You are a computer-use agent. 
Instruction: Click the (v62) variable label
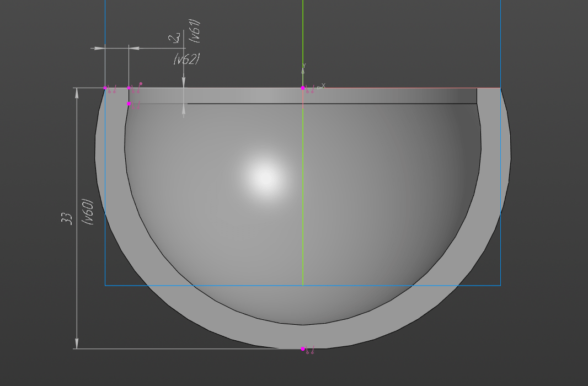(186, 59)
